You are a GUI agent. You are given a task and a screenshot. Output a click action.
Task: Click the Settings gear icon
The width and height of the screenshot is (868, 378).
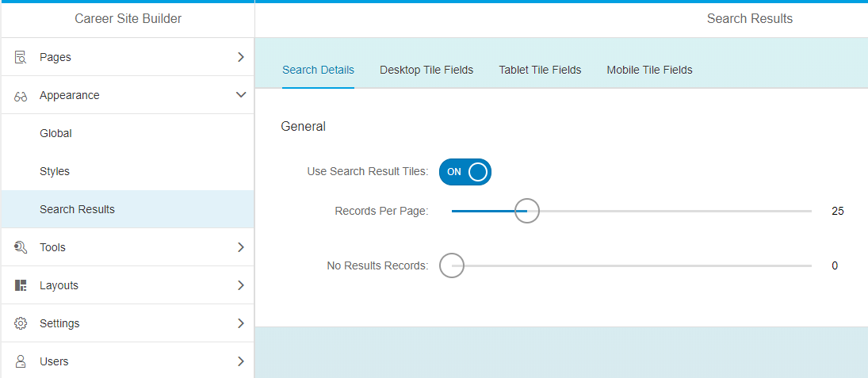coord(21,323)
